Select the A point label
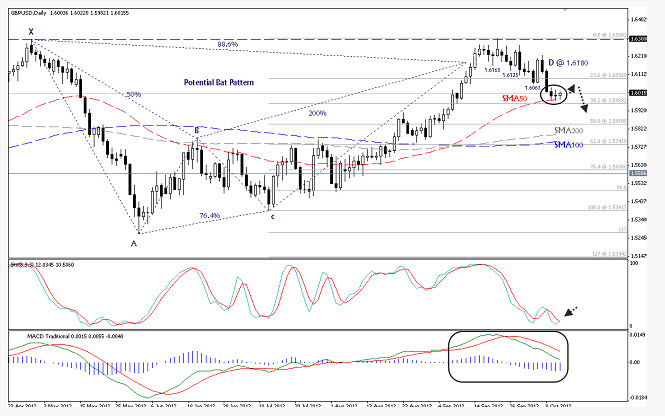The image size is (665, 416). coord(134,243)
